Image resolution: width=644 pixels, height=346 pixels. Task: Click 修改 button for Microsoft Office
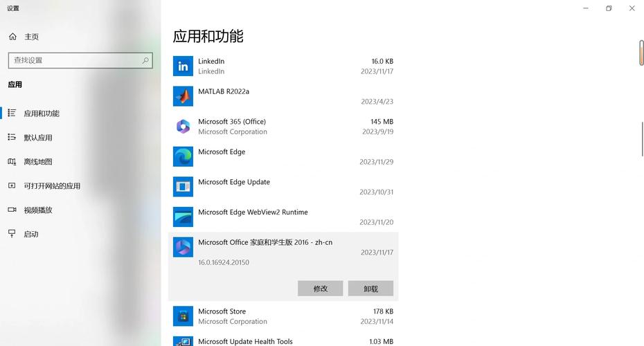tap(321, 289)
